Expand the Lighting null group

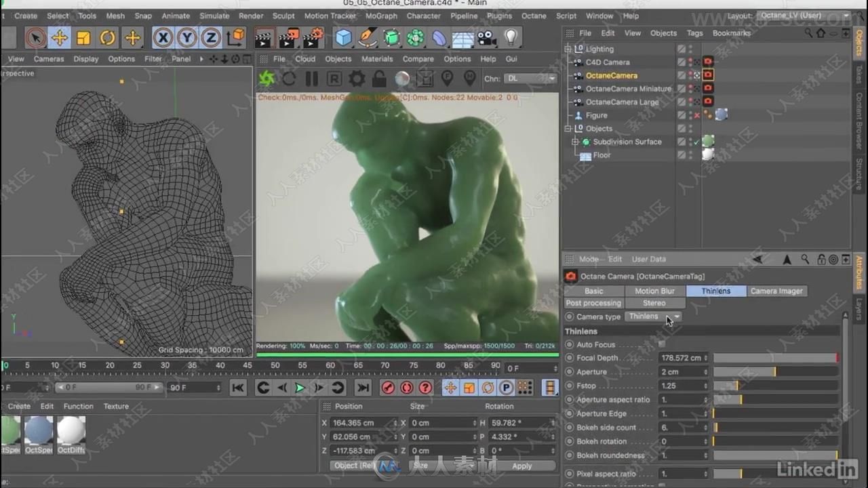(568, 49)
